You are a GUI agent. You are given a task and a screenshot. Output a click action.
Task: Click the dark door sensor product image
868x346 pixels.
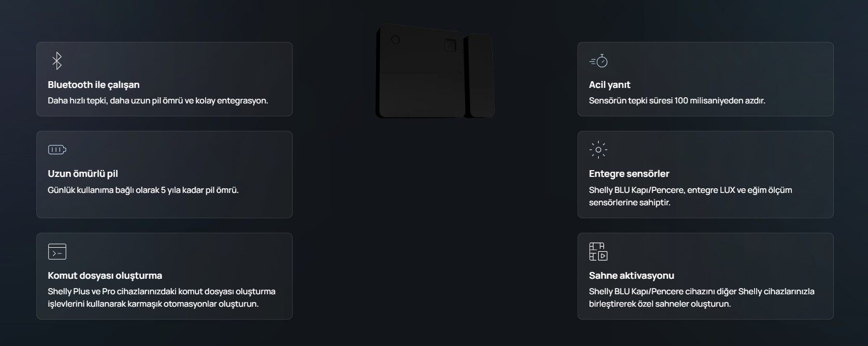coord(435,71)
